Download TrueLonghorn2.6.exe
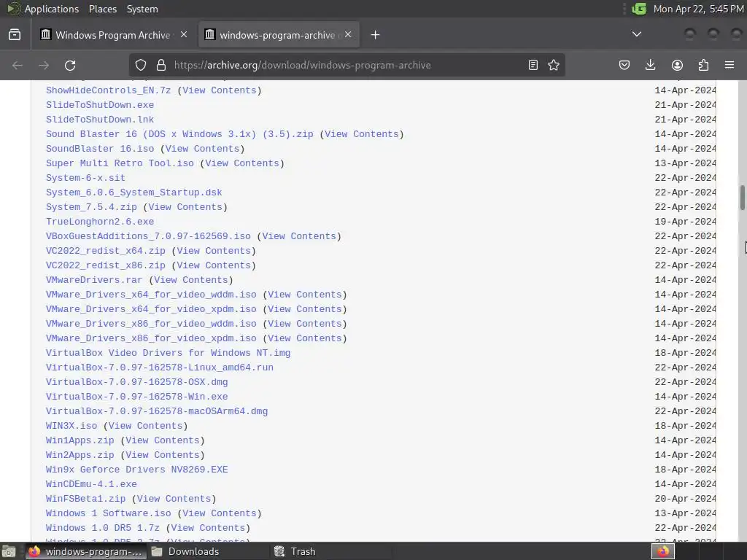 point(99,222)
